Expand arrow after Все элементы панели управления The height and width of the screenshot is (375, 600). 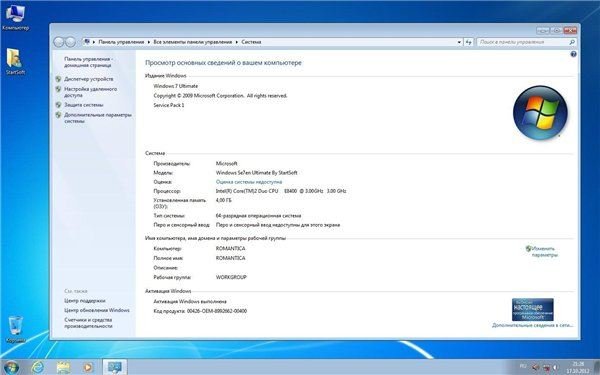(237, 42)
